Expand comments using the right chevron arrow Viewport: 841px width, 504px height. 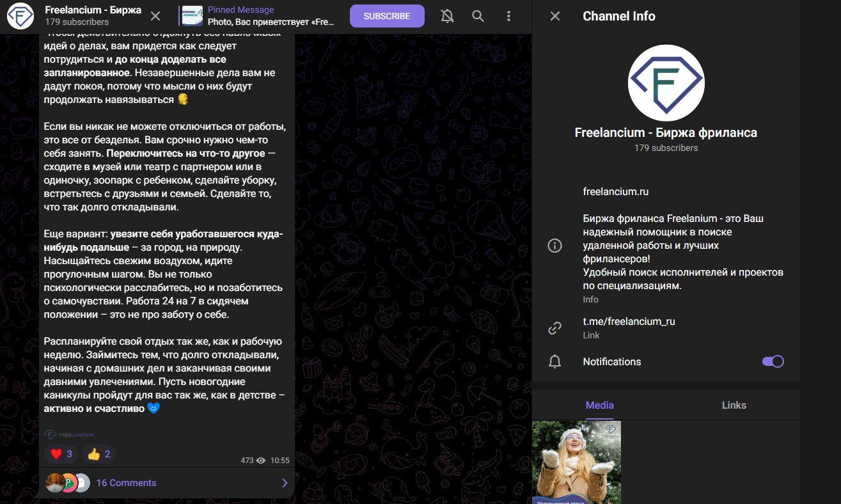click(285, 483)
